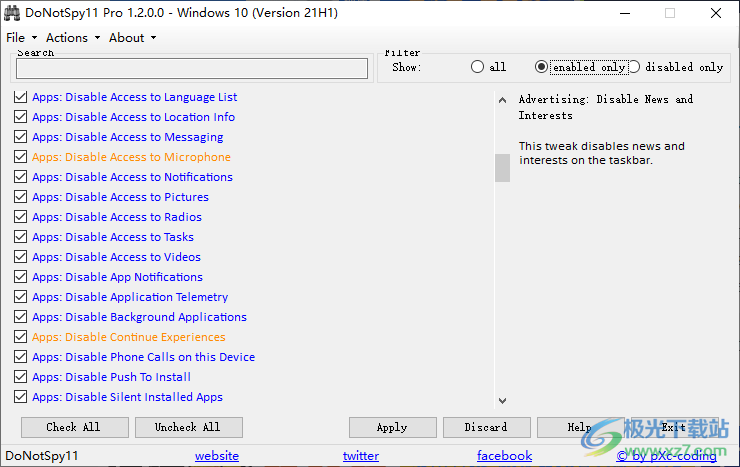Toggle Disable Background Applications checkbox
The height and width of the screenshot is (467, 740).
[20, 317]
